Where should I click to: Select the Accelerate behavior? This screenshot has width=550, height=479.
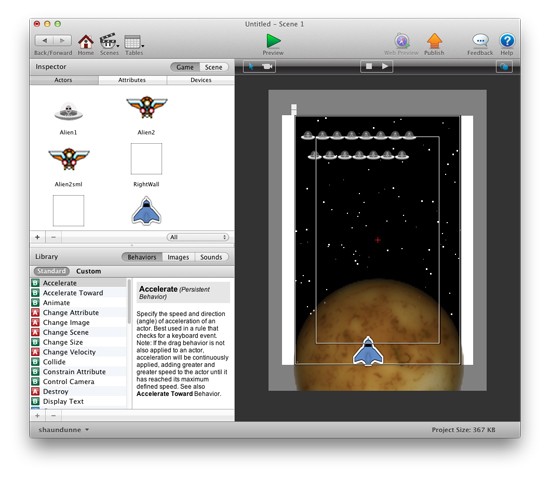click(x=79, y=283)
